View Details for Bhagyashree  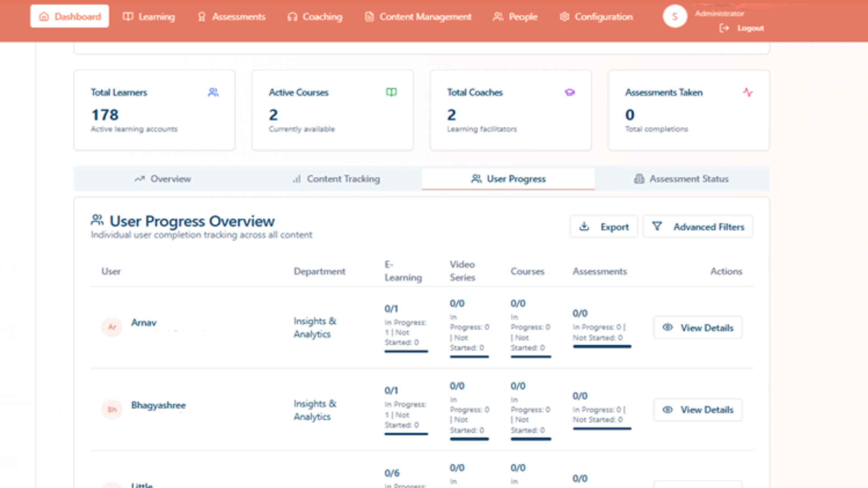coord(698,410)
